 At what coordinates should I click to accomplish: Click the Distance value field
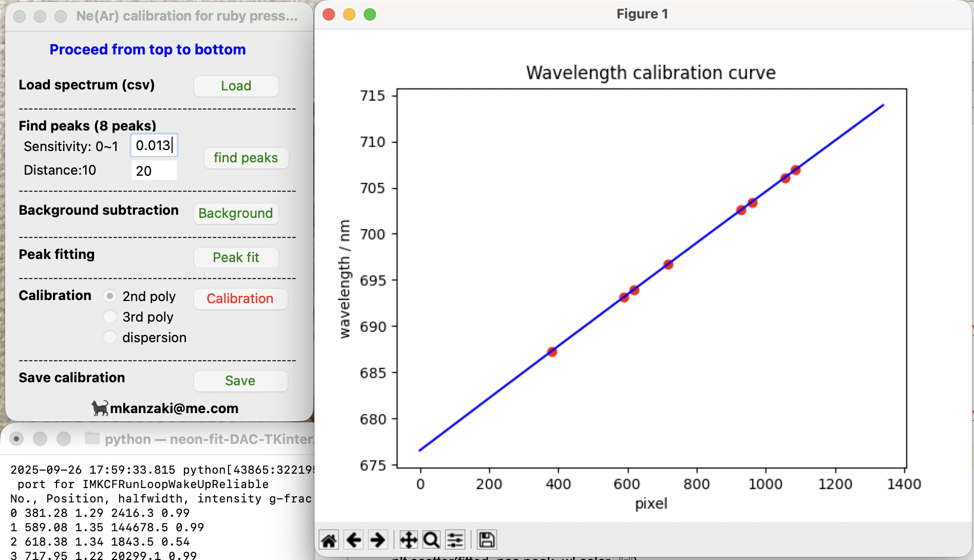[x=154, y=171]
